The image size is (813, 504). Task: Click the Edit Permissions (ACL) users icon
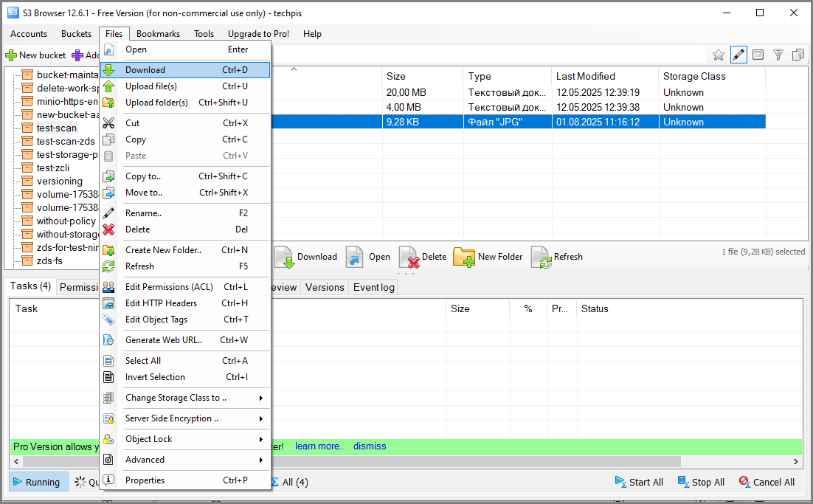click(x=108, y=287)
